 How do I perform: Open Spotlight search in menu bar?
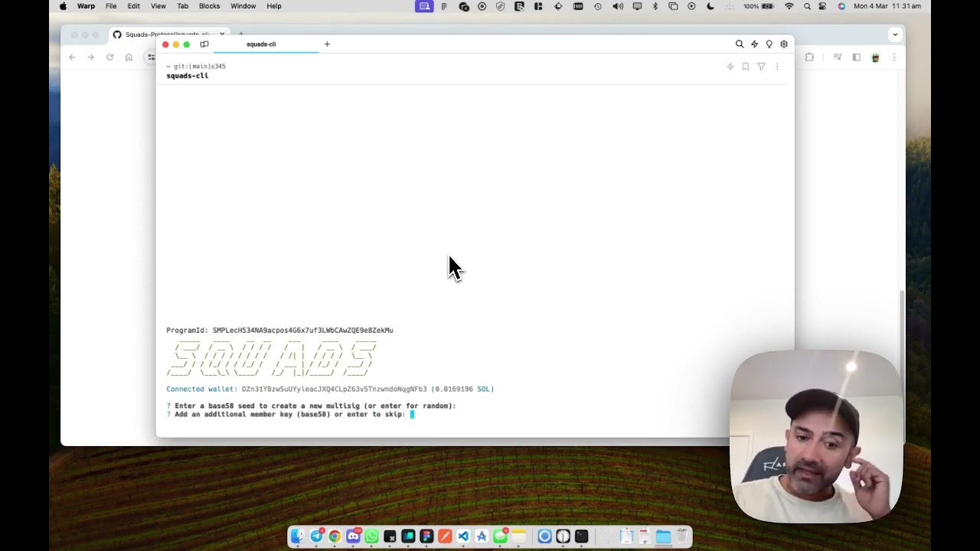[807, 6]
